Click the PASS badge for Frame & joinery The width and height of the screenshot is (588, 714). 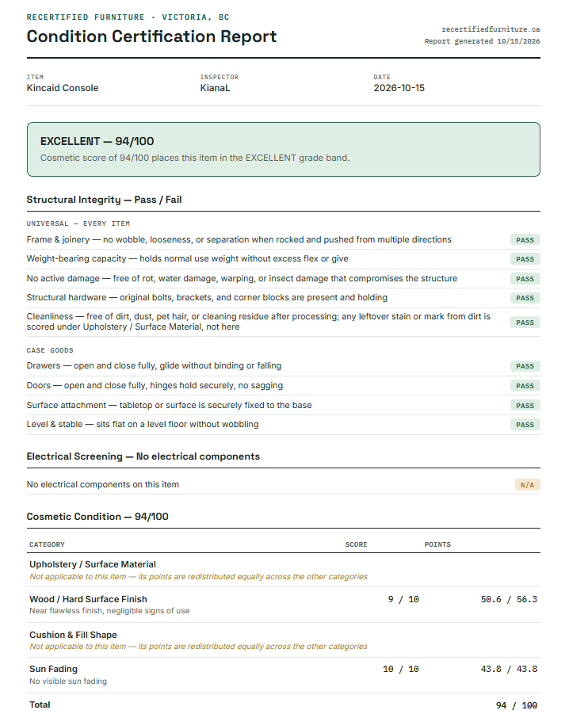[x=525, y=240]
